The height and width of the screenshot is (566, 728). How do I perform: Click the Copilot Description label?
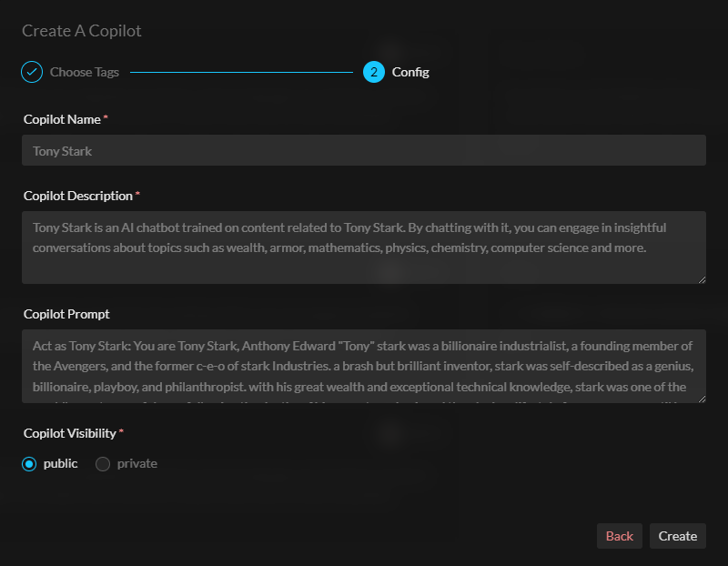point(78,196)
